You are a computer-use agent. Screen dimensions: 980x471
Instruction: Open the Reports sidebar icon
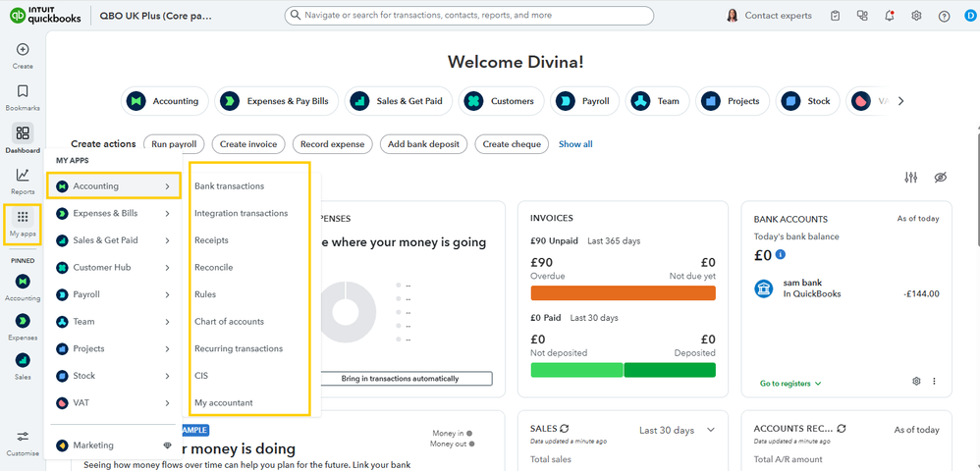23,182
